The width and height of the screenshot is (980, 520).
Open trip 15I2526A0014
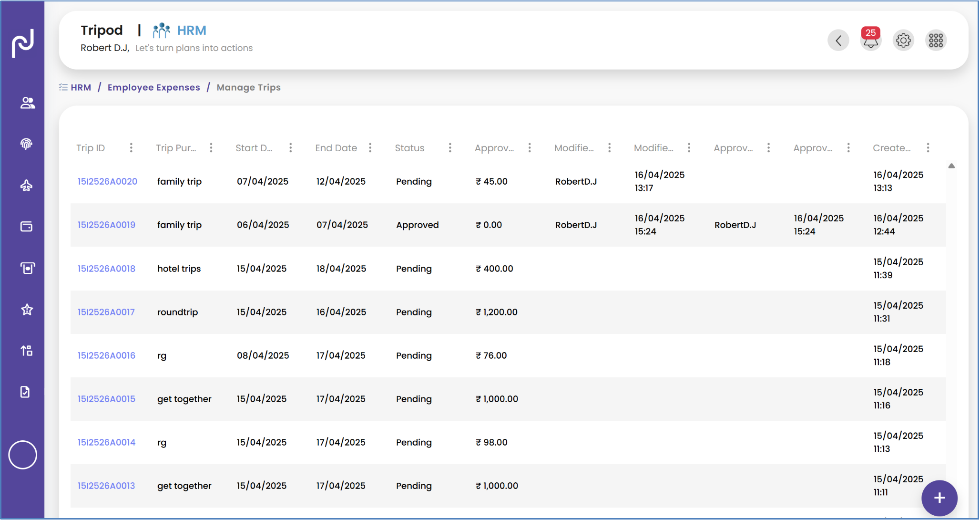click(106, 442)
